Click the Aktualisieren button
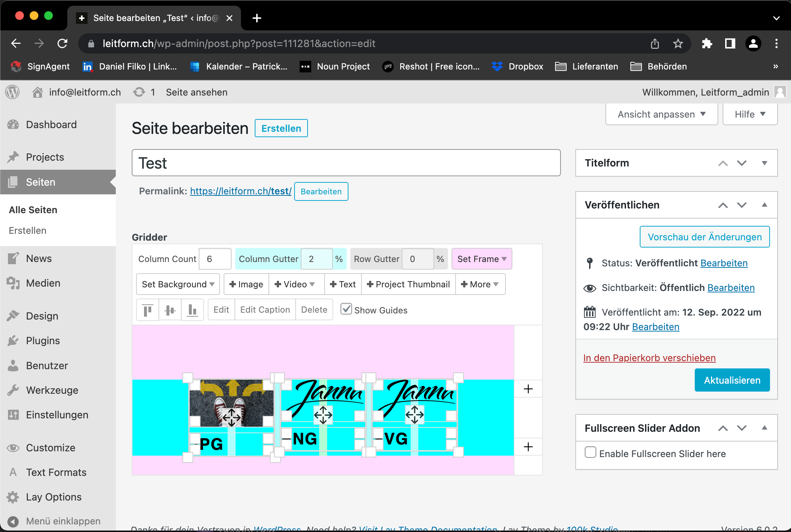 tap(732, 380)
